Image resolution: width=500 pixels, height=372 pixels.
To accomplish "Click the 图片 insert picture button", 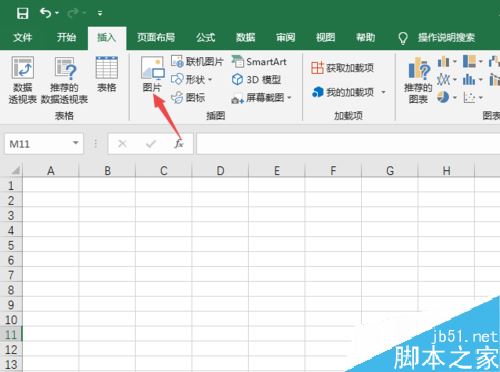I will (152, 74).
